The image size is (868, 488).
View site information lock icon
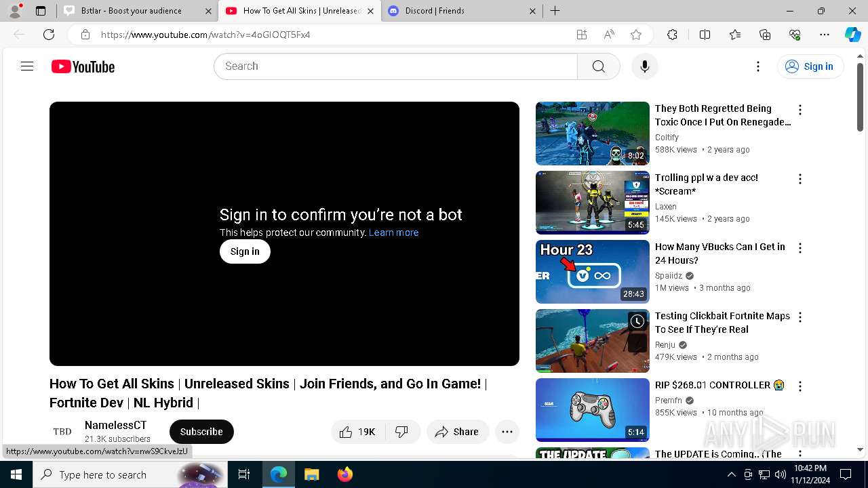pos(85,35)
